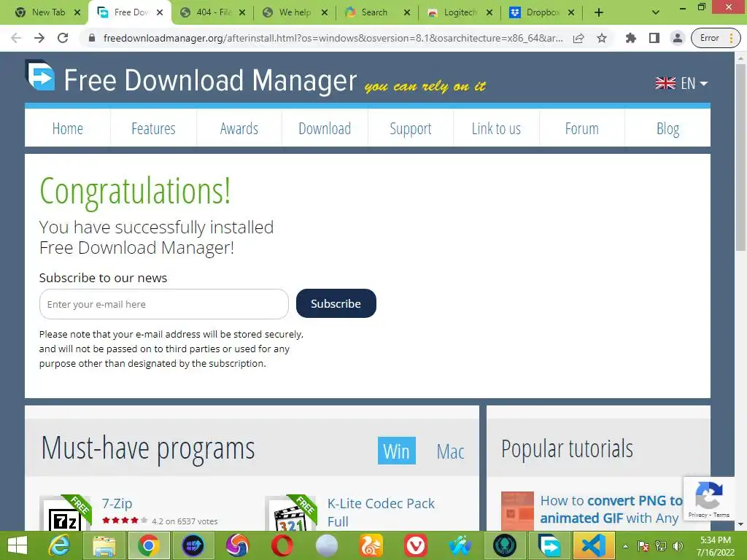Switch to the 404 - File tab
The width and height of the screenshot is (747, 560).
pyautogui.click(x=214, y=12)
